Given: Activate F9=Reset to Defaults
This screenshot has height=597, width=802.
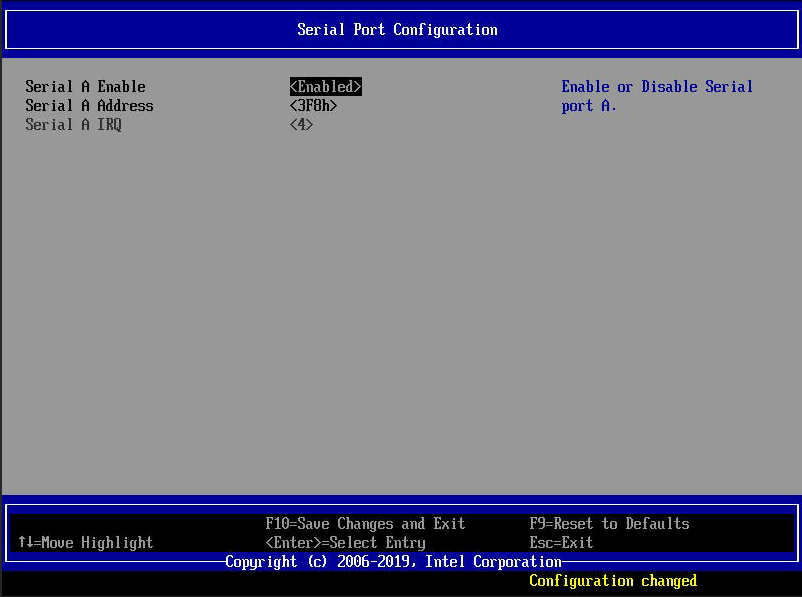Looking at the screenshot, I should coord(608,523).
